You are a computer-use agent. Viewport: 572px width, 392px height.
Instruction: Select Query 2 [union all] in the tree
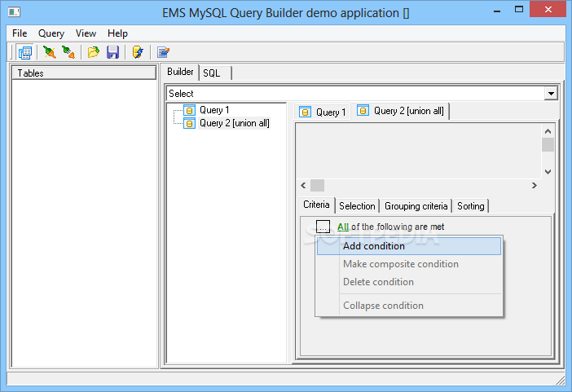pyautogui.click(x=234, y=123)
